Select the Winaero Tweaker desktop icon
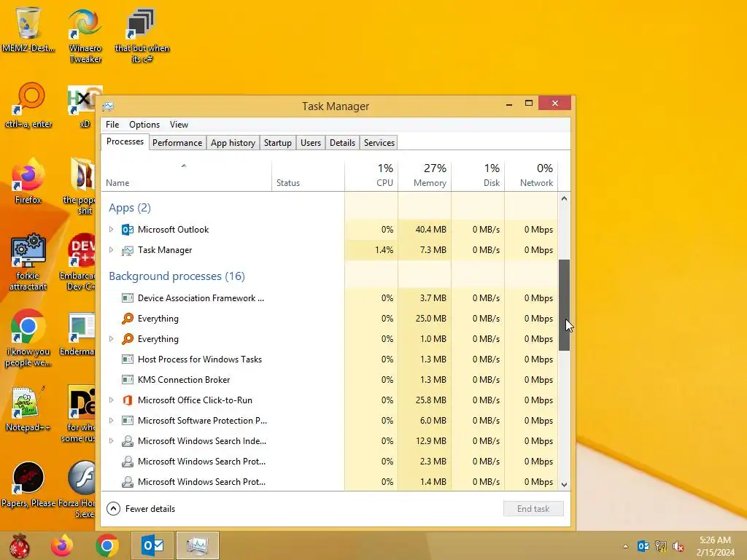This screenshot has height=560, width=747. point(85,35)
